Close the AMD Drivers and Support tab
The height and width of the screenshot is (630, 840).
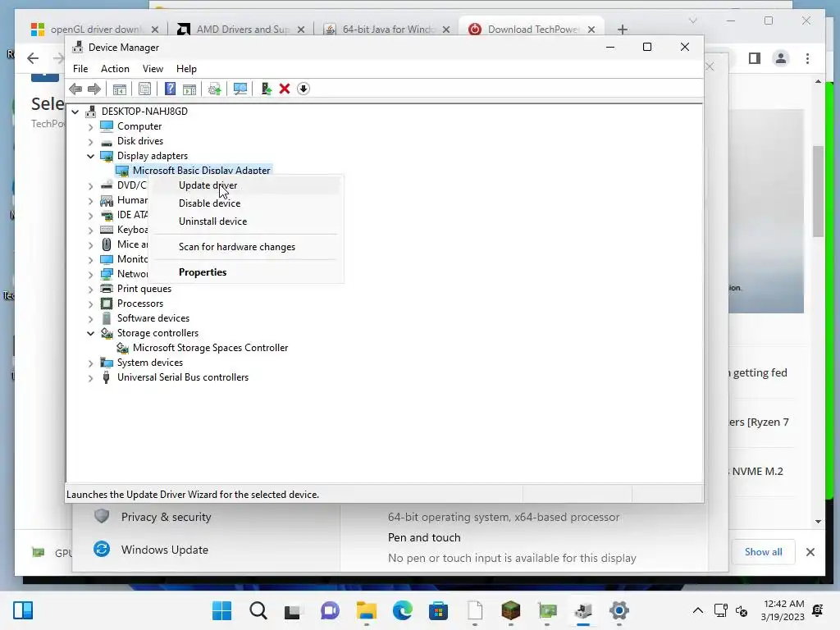point(301,30)
